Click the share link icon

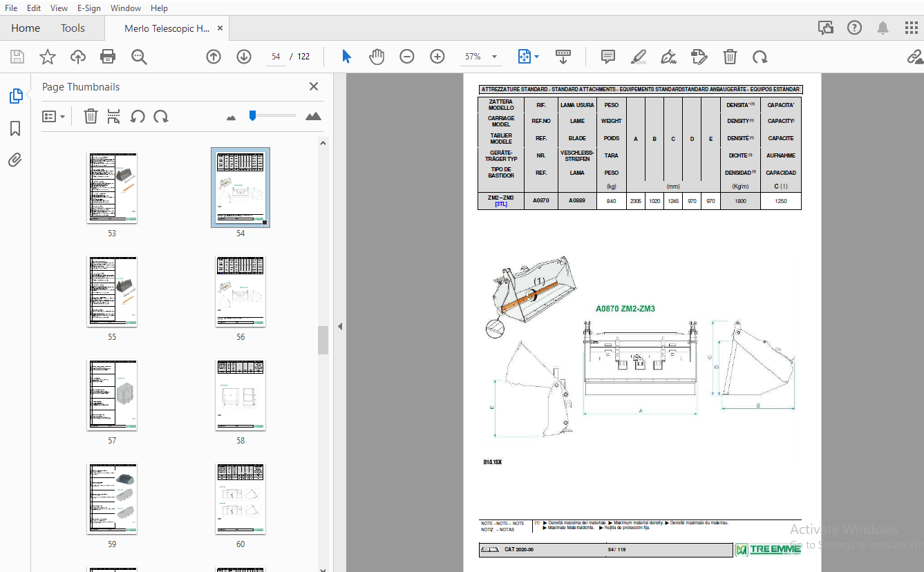(x=915, y=57)
